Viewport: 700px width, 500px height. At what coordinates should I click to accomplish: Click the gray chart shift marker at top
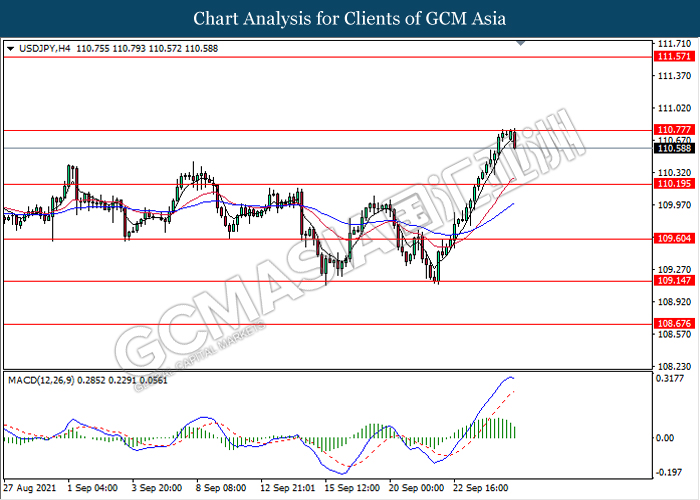click(x=520, y=44)
